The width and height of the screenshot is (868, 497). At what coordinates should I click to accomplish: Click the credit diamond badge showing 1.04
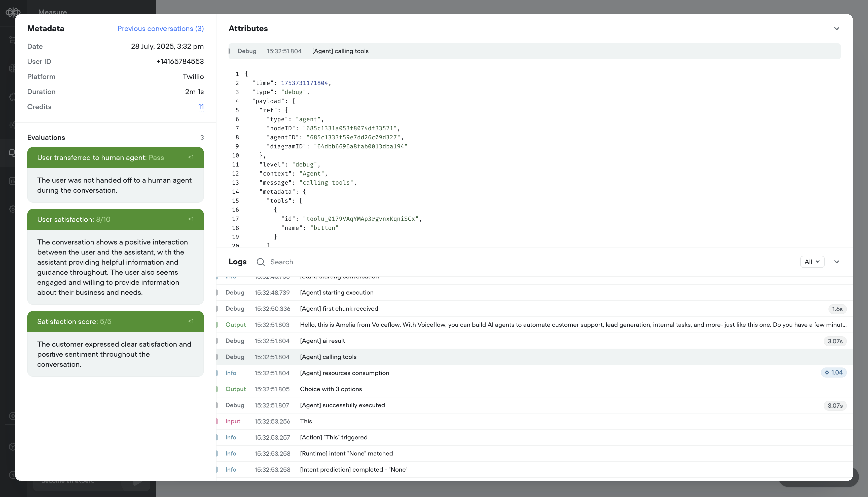click(x=834, y=372)
